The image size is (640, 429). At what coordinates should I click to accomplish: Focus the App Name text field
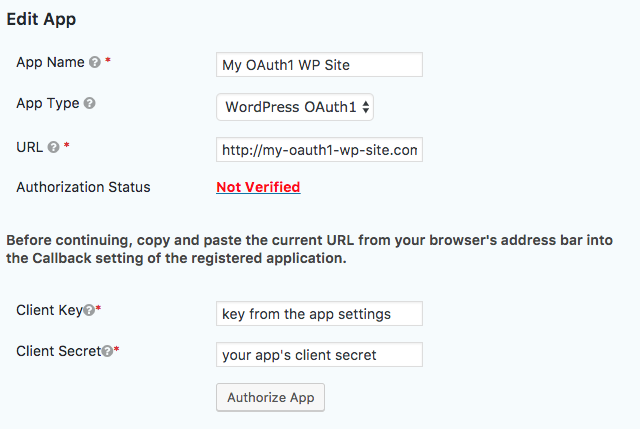coord(319,65)
